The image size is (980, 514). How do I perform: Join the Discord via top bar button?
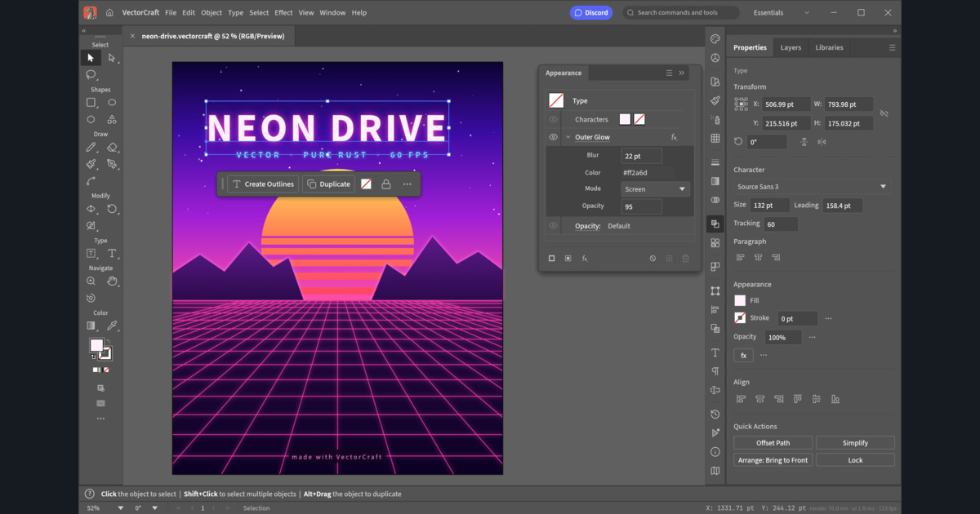pyautogui.click(x=591, y=13)
